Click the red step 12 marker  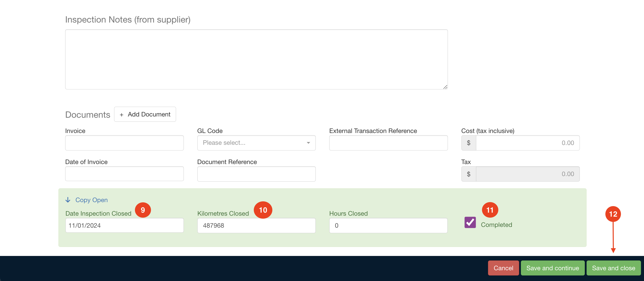pos(613,214)
